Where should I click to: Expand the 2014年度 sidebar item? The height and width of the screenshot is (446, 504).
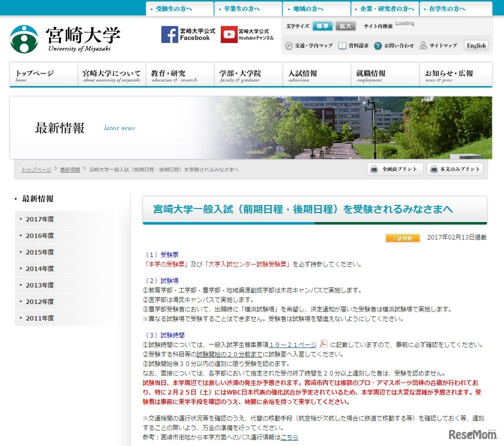coord(39,268)
